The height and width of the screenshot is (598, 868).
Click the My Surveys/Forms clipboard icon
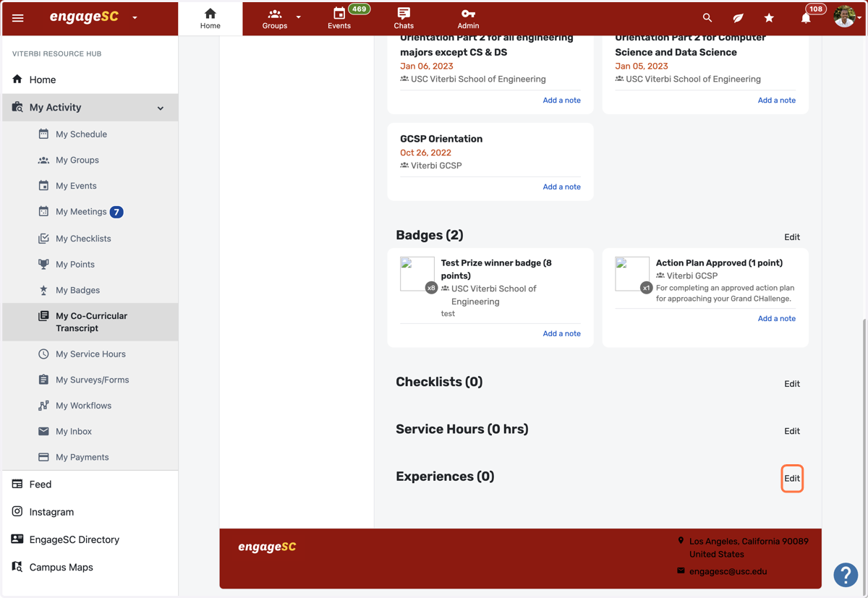(43, 380)
